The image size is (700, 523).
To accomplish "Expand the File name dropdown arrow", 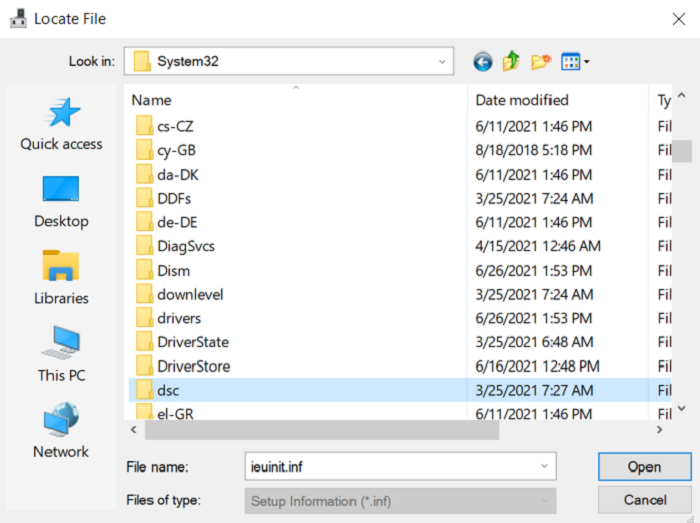I will [x=544, y=466].
